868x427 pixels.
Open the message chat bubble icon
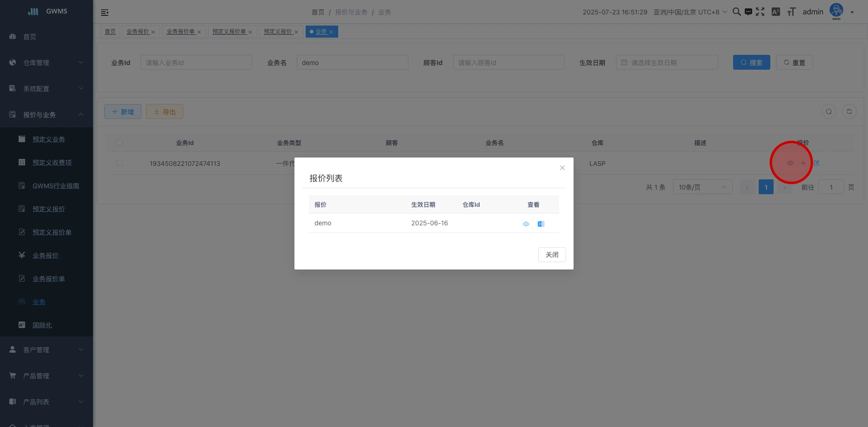click(748, 12)
